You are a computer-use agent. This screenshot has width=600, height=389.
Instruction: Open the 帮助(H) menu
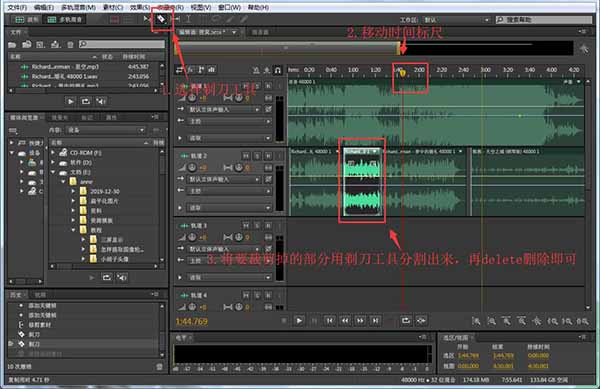pyautogui.click(x=258, y=7)
